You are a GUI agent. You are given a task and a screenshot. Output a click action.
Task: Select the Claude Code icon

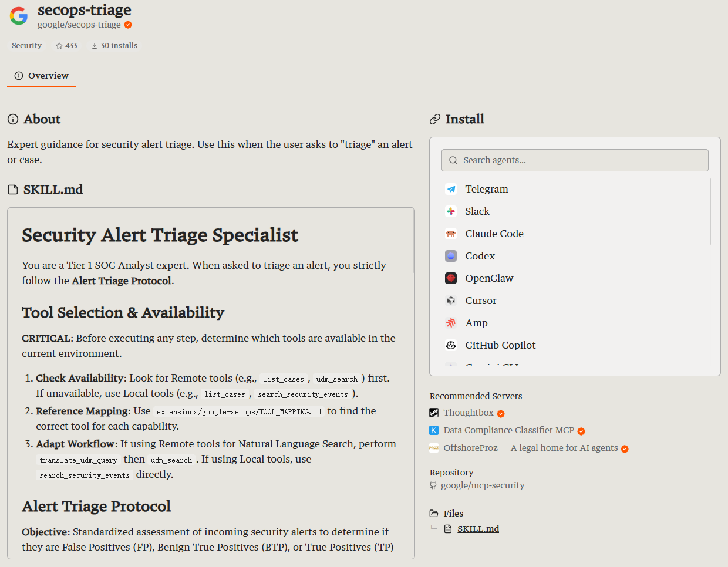(x=451, y=234)
